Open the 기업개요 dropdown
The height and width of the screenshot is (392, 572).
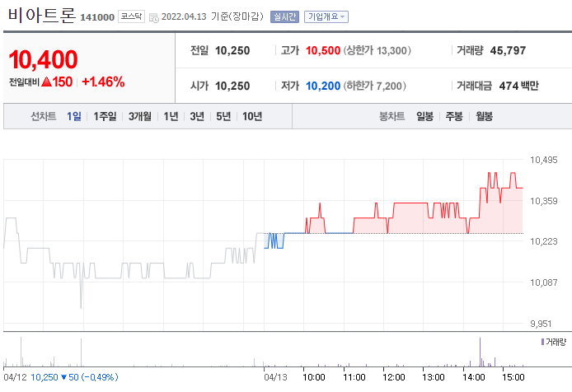click(x=326, y=16)
